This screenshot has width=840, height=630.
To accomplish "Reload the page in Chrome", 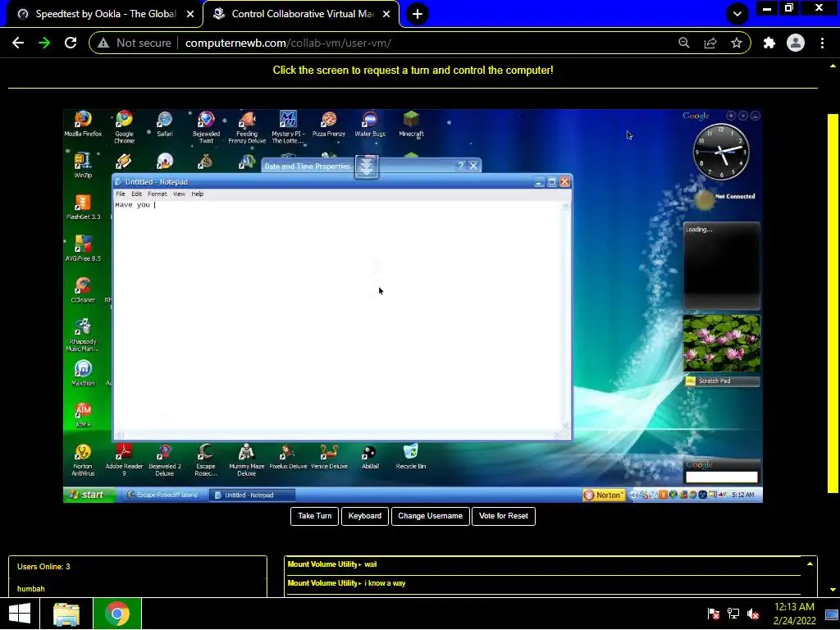I will click(71, 43).
